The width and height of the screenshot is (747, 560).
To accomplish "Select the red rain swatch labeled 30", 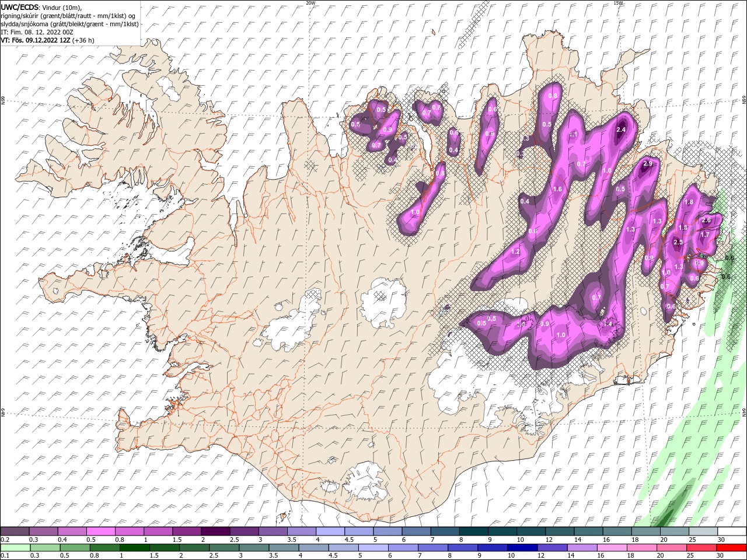I will pyautogui.click(x=731, y=547).
